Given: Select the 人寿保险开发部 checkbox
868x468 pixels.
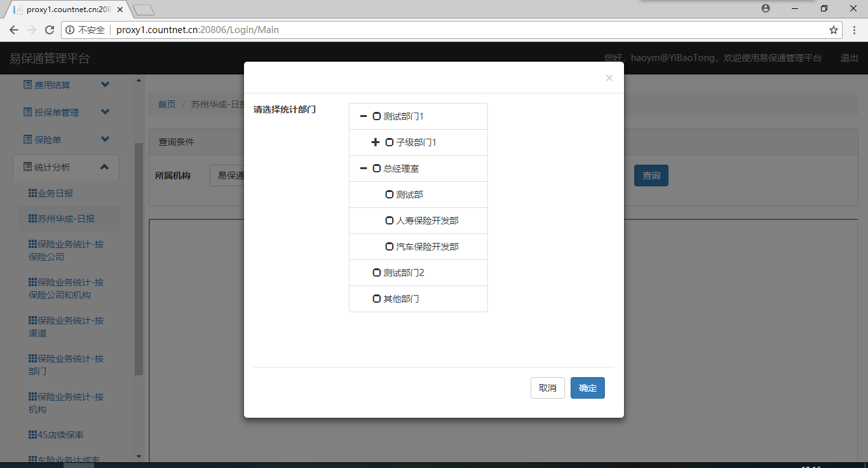Looking at the screenshot, I should 390,221.
